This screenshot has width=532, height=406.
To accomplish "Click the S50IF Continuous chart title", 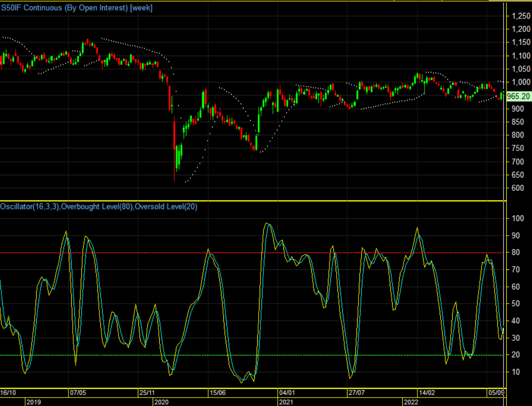I will point(77,8).
